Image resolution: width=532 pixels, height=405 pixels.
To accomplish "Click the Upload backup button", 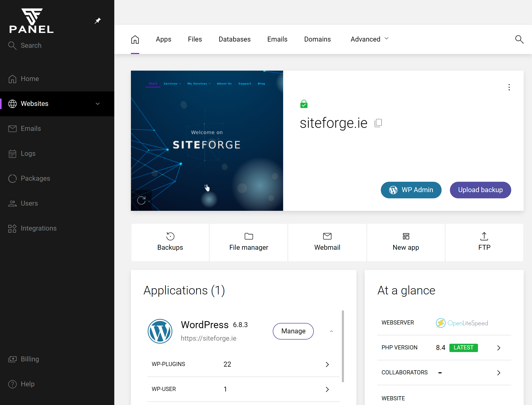I will [480, 190].
